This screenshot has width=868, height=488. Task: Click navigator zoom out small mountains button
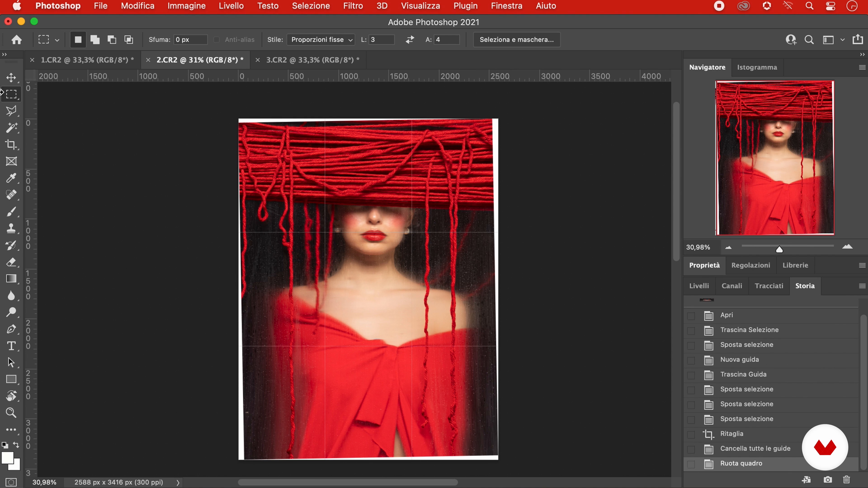tap(728, 248)
